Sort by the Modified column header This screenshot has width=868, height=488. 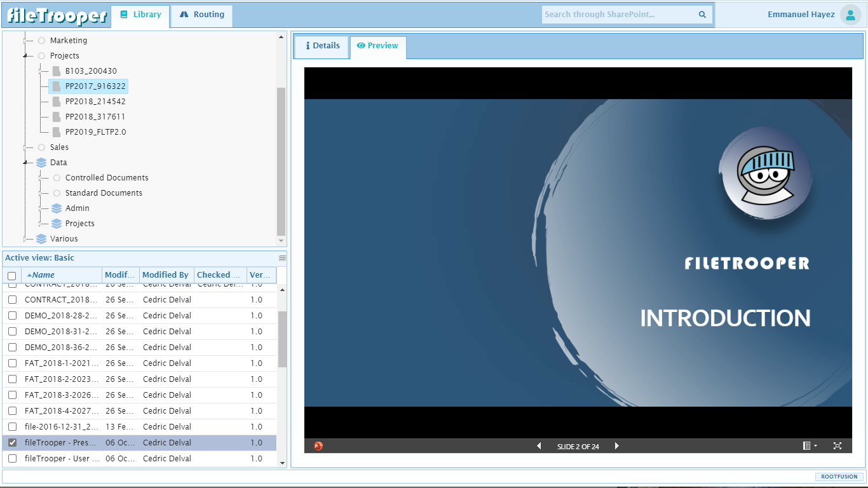[121, 275]
